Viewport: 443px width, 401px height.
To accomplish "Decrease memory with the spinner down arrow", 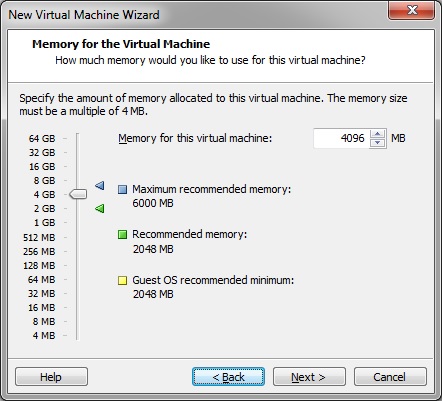I will pos(377,143).
